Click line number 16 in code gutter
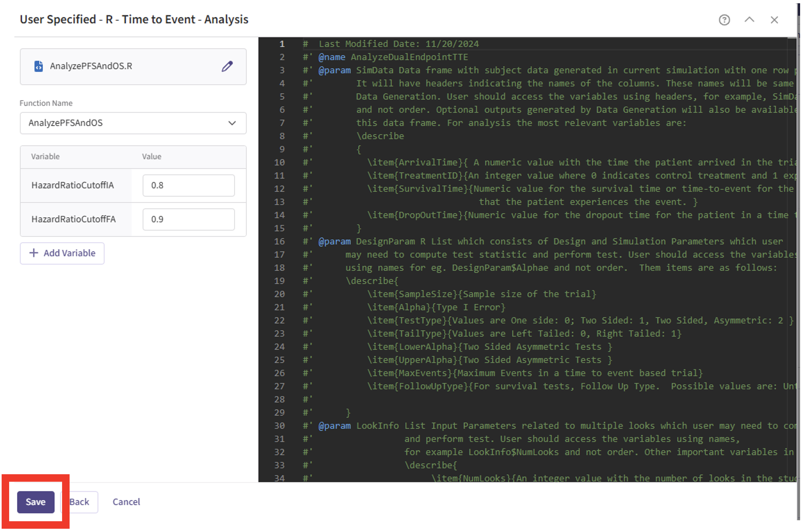 tap(279, 242)
